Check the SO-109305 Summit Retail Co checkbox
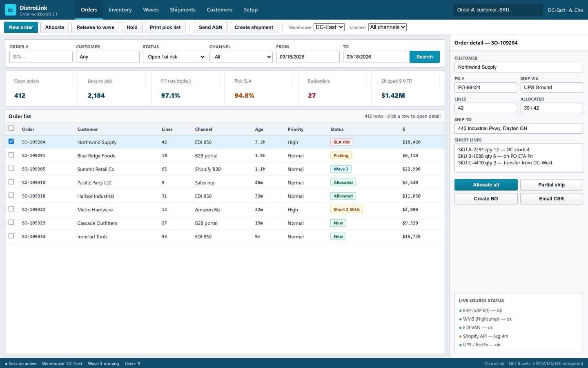The image size is (588, 368). (x=11, y=168)
